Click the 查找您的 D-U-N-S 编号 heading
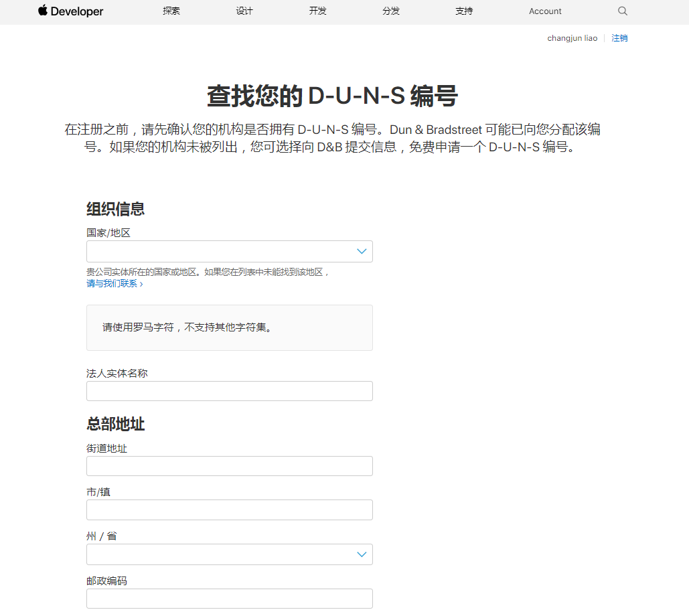The height and width of the screenshot is (616, 689). pyautogui.click(x=333, y=96)
